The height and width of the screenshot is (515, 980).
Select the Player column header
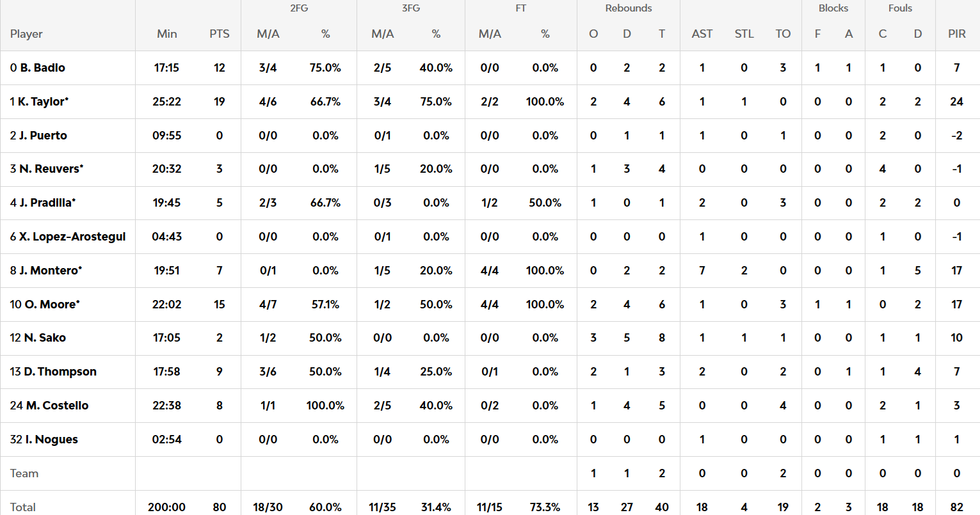[26, 34]
